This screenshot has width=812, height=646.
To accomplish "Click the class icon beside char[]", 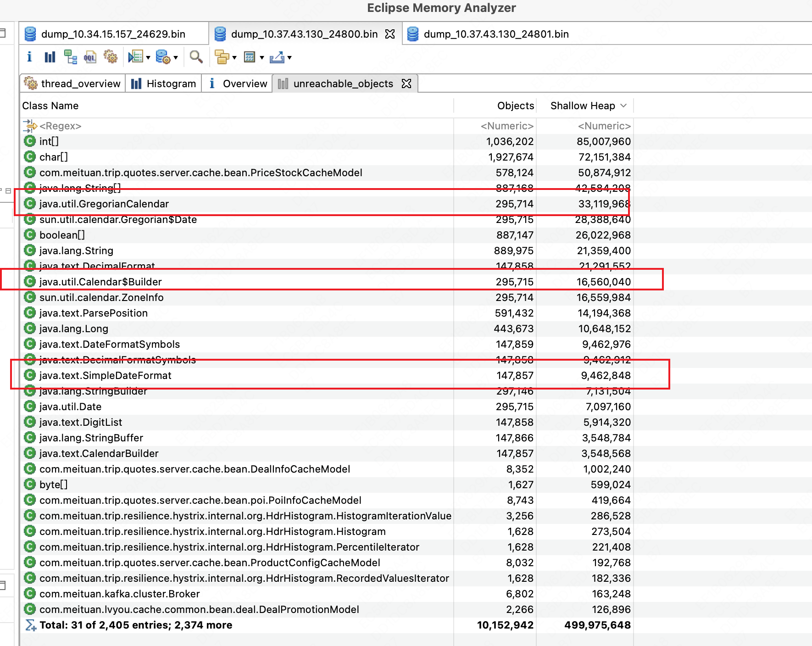I will tap(30, 157).
